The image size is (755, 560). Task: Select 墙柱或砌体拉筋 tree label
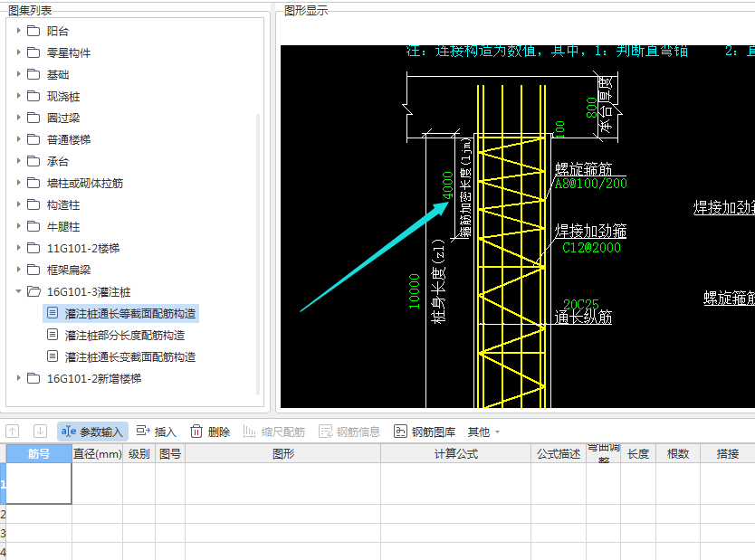coord(85,184)
